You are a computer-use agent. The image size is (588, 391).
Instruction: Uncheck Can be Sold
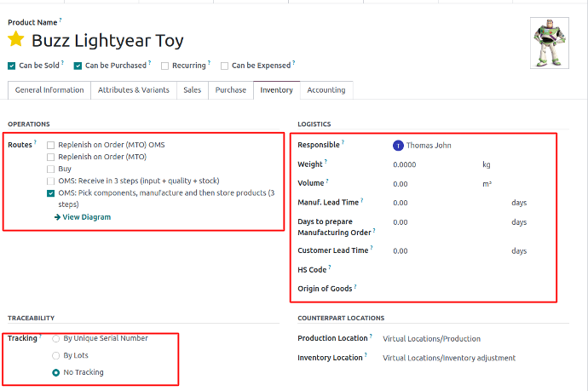point(12,66)
